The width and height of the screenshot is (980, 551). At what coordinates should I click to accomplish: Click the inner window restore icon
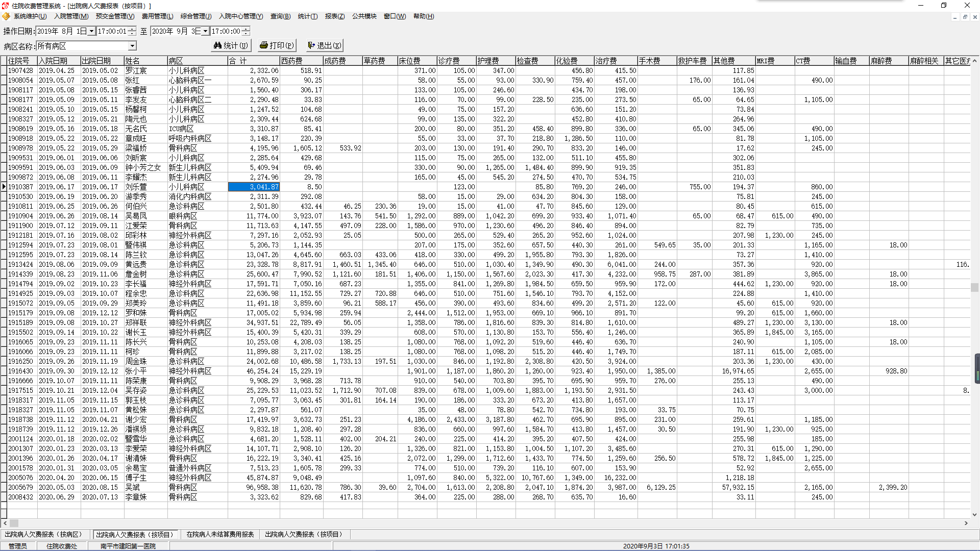click(x=965, y=17)
